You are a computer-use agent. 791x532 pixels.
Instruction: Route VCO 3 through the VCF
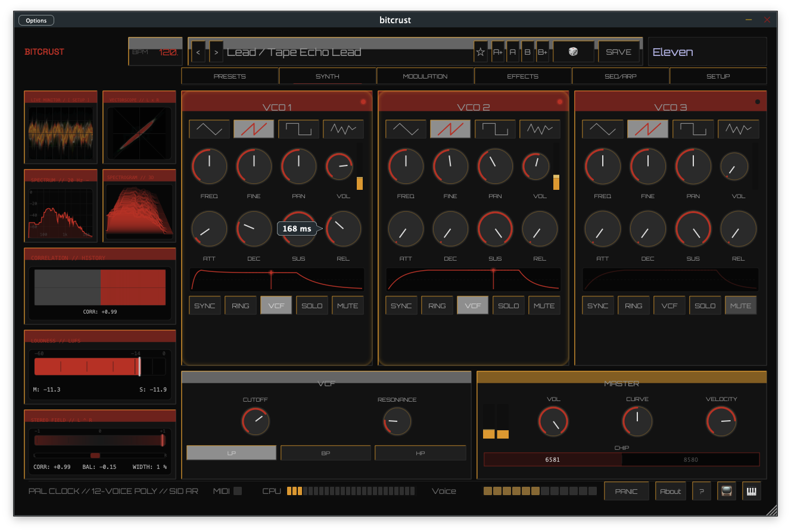(669, 305)
